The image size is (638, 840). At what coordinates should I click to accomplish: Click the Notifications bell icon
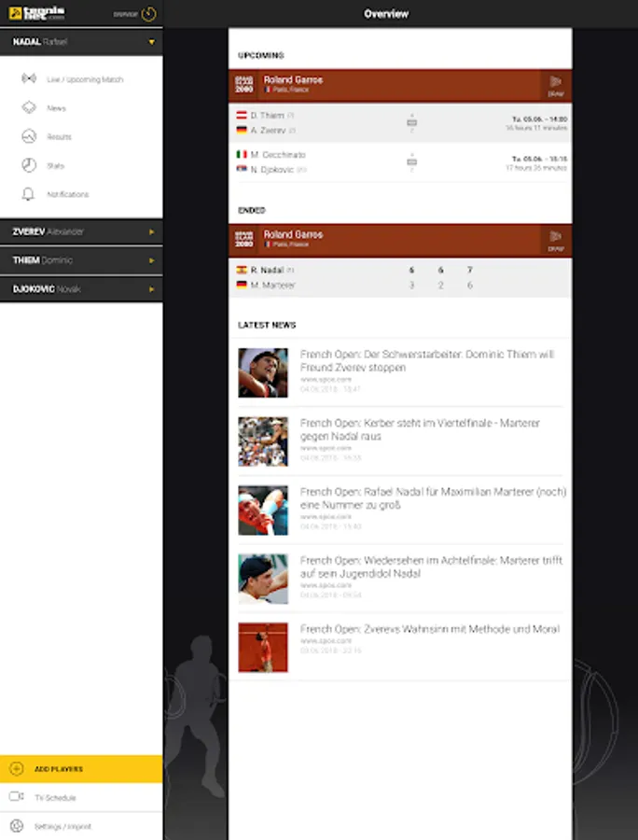point(28,194)
